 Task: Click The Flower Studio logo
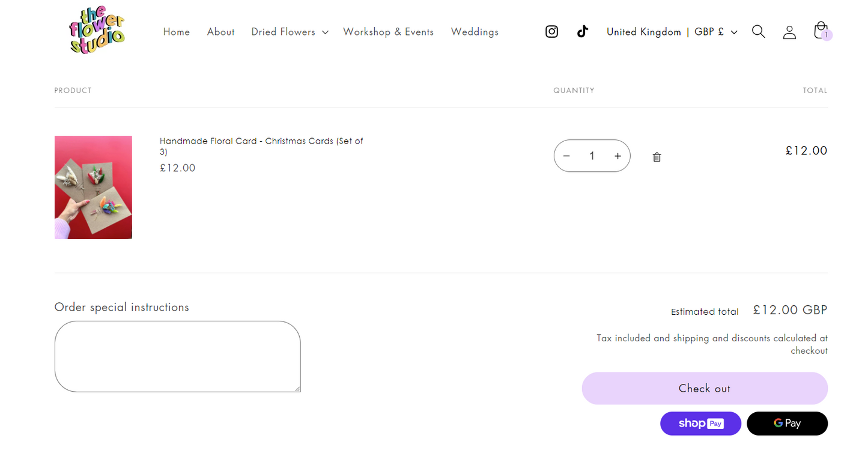pos(97,31)
